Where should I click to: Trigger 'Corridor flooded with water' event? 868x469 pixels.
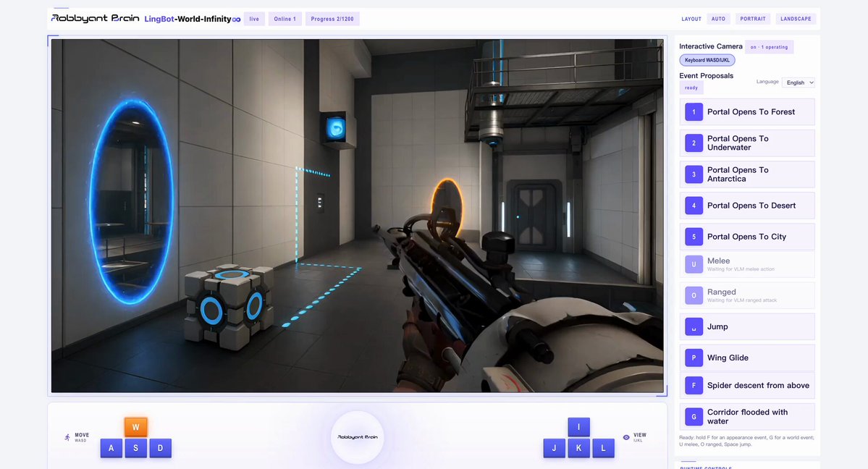[x=747, y=416]
